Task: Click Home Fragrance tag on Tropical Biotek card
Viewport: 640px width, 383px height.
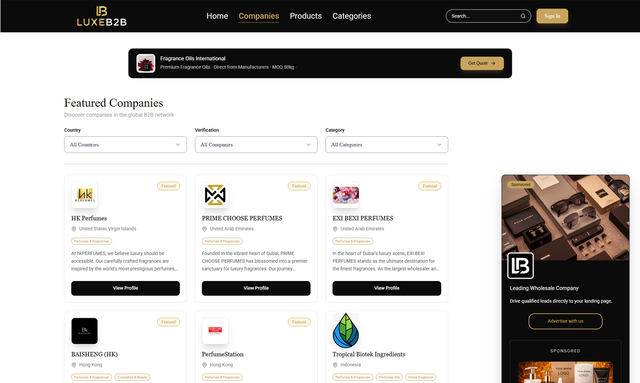Action: pos(420,377)
